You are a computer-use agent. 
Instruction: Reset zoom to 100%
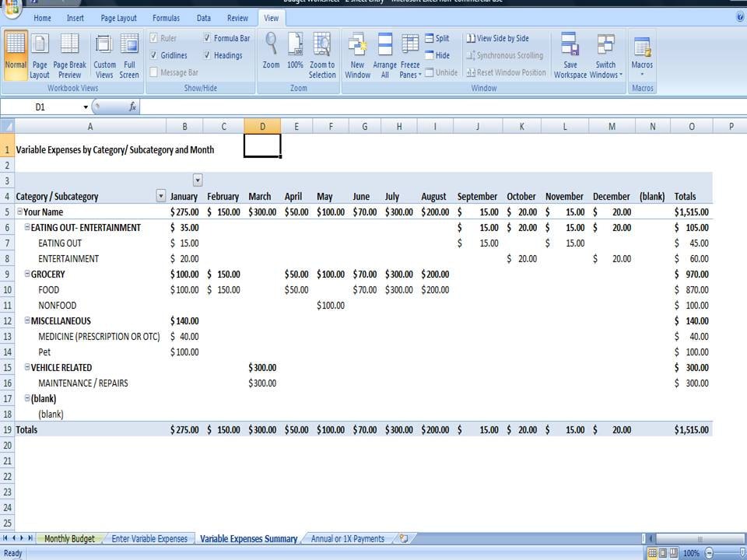tap(295, 54)
